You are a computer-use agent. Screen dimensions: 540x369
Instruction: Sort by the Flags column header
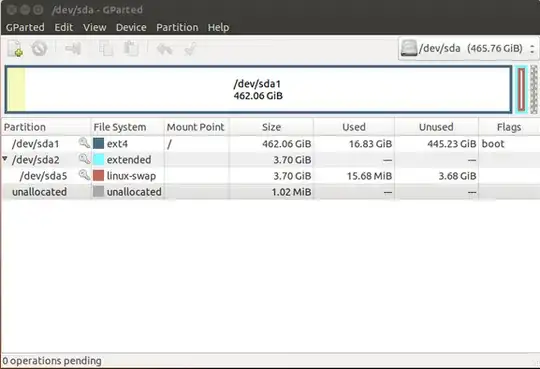point(509,127)
